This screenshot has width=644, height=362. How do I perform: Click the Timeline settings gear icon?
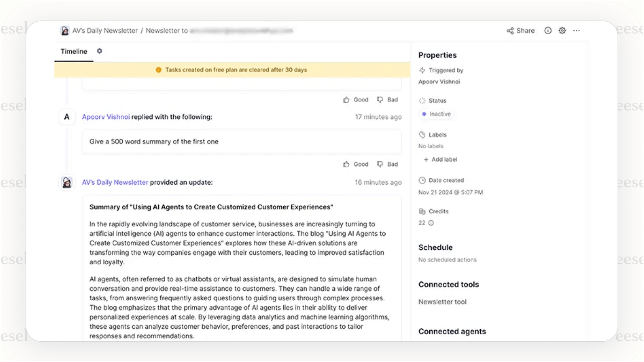pos(99,51)
